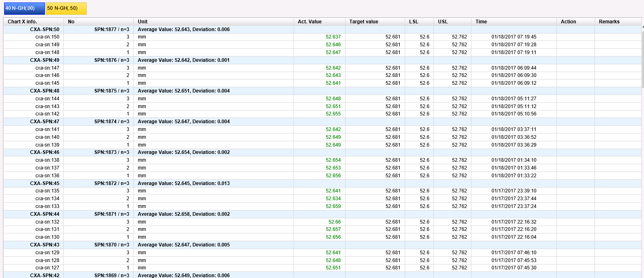Select row cxa-sn:135
This screenshot has height=278, width=644.
click(322, 191)
